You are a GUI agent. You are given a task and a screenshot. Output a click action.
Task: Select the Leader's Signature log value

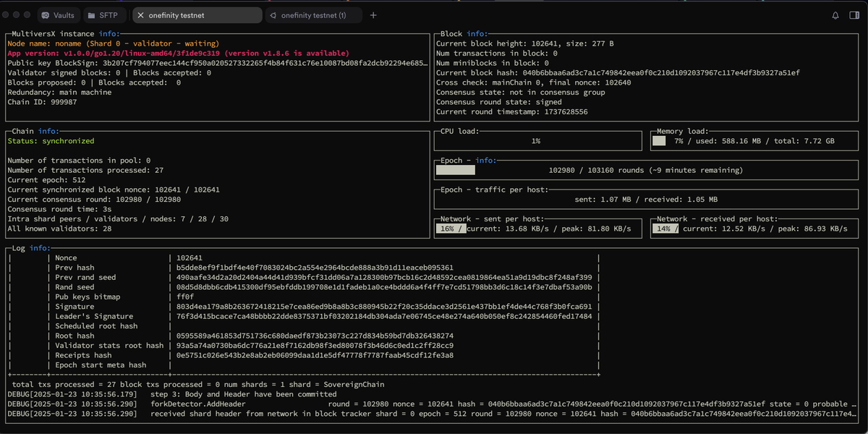click(x=384, y=317)
